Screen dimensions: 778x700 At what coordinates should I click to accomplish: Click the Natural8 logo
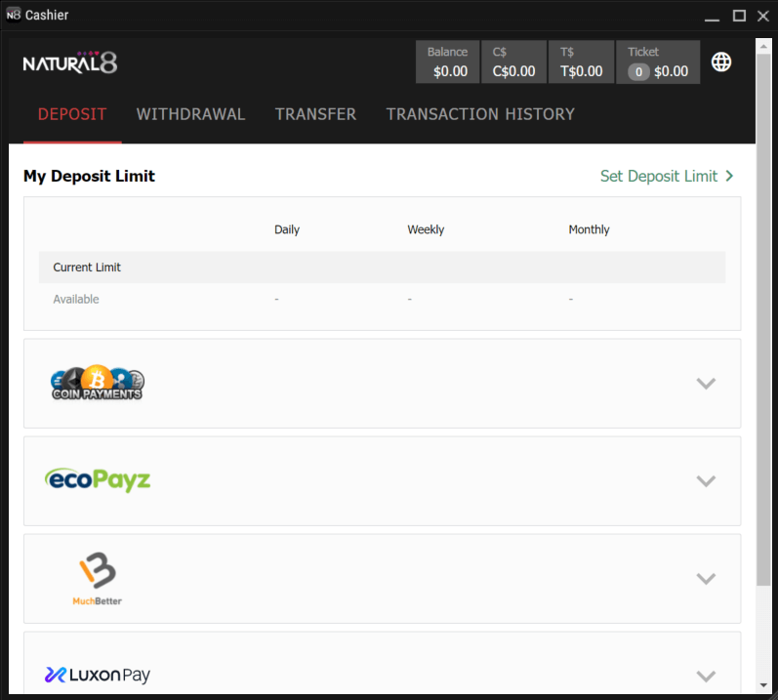(70, 62)
